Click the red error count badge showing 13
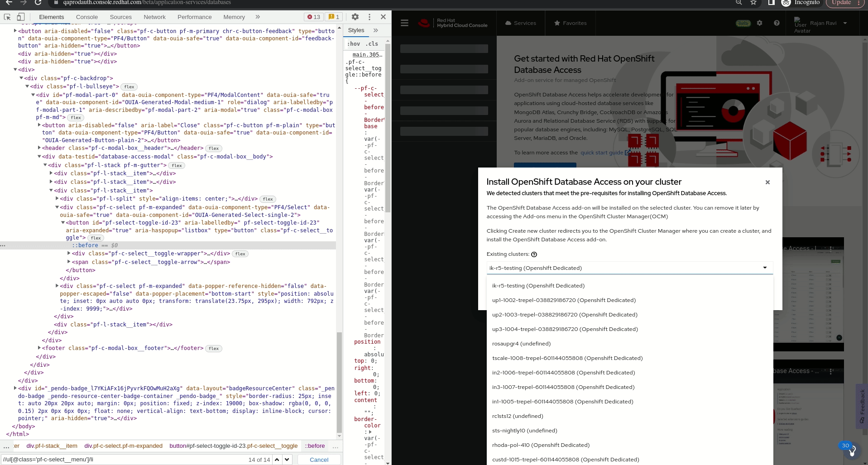The image size is (868, 465). 313,17
